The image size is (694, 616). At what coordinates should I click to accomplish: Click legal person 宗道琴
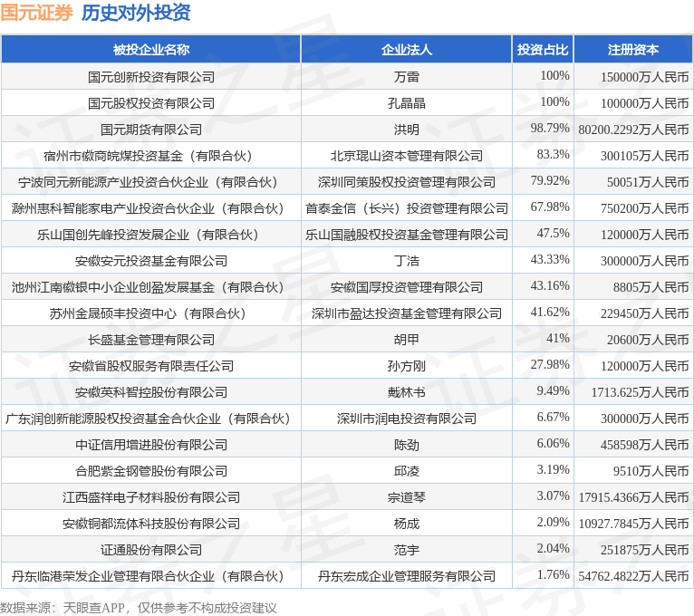tap(406, 497)
